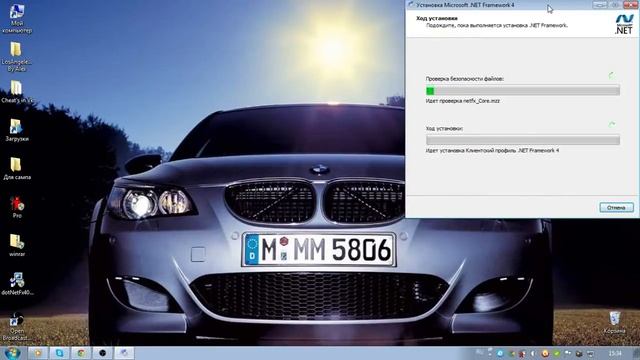Click the file security check progress bar
Screen dimensions: 640x360
click(523, 91)
